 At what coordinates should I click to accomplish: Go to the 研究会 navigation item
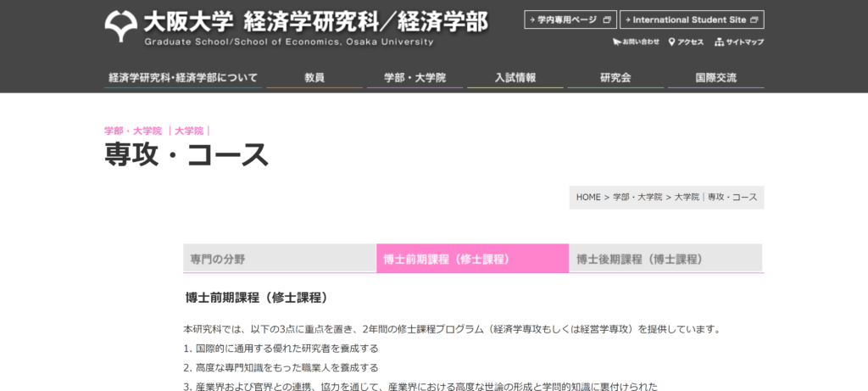[615, 78]
